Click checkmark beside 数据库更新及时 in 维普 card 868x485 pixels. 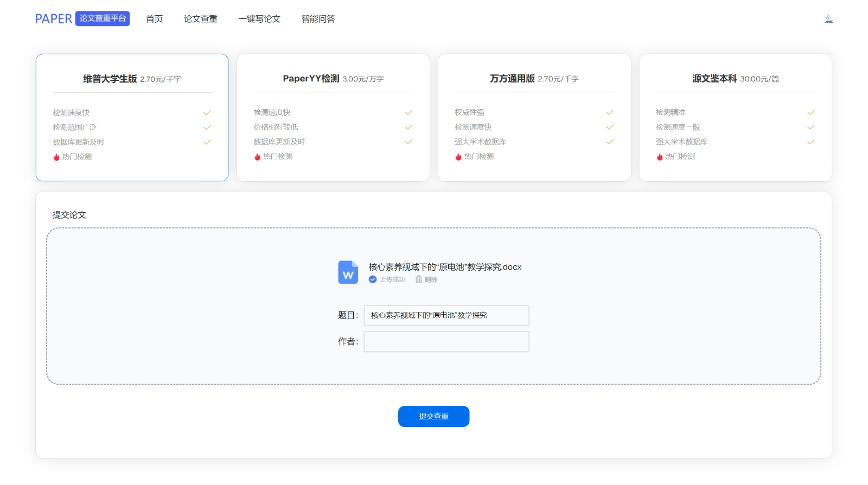[x=207, y=142]
